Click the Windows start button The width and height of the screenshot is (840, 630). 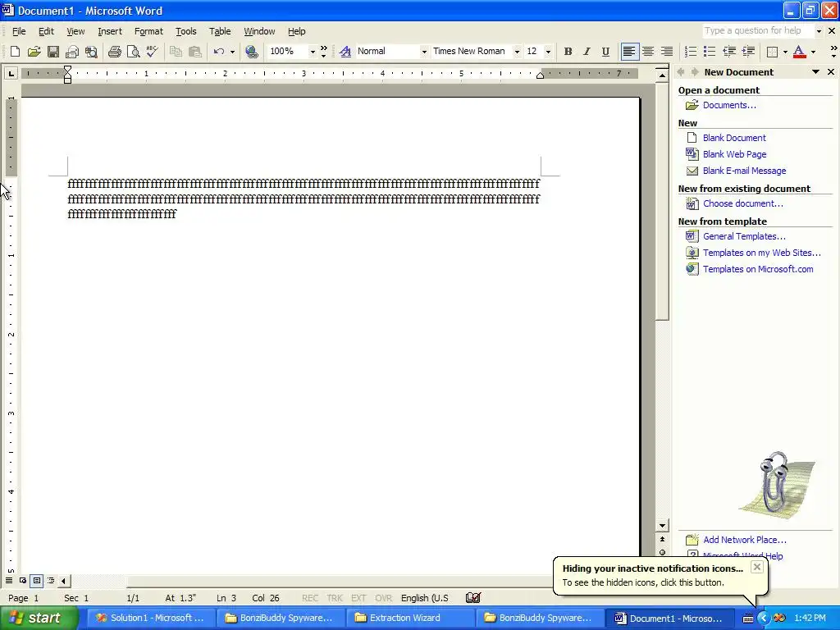click(39, 618)
